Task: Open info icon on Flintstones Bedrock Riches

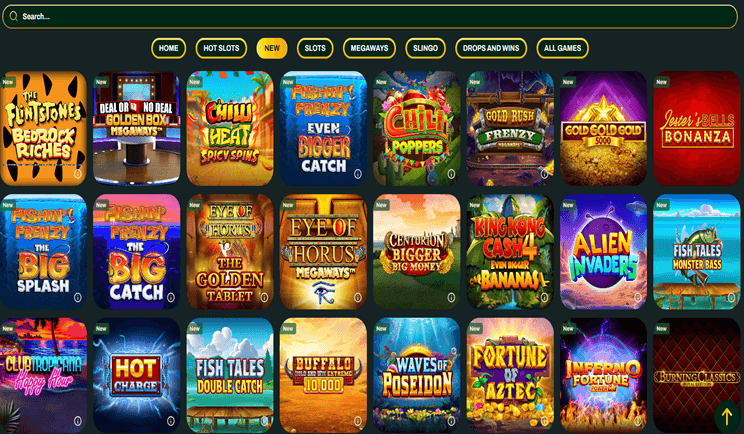Action: pos(78,174)
